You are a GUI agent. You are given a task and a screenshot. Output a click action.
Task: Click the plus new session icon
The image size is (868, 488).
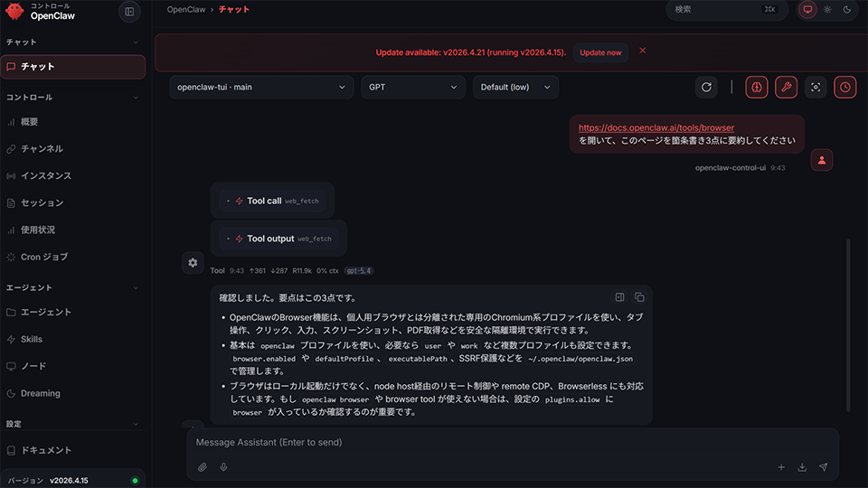[781, 467]
